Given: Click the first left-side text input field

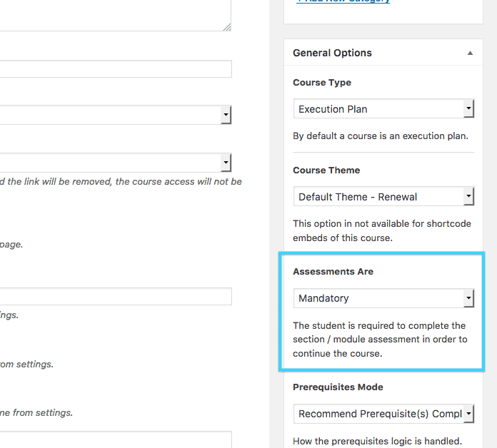Looking at the screenshot, I should pos(116,68).
